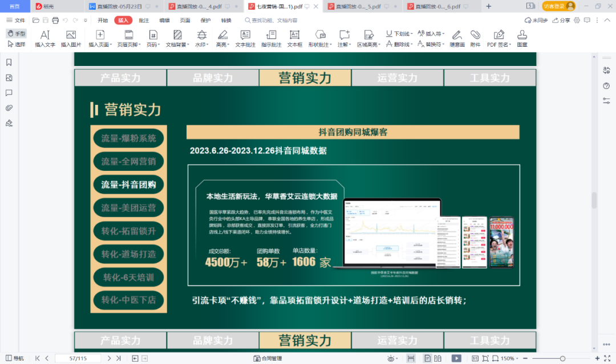
Task: Open the File (文件) menu
Action: pos(15,21)
